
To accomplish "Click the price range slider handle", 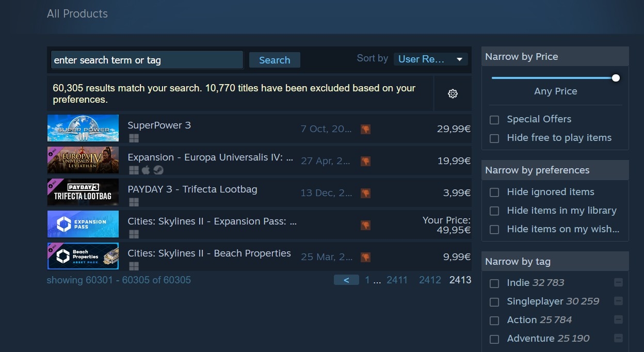I will click(616, 78).
